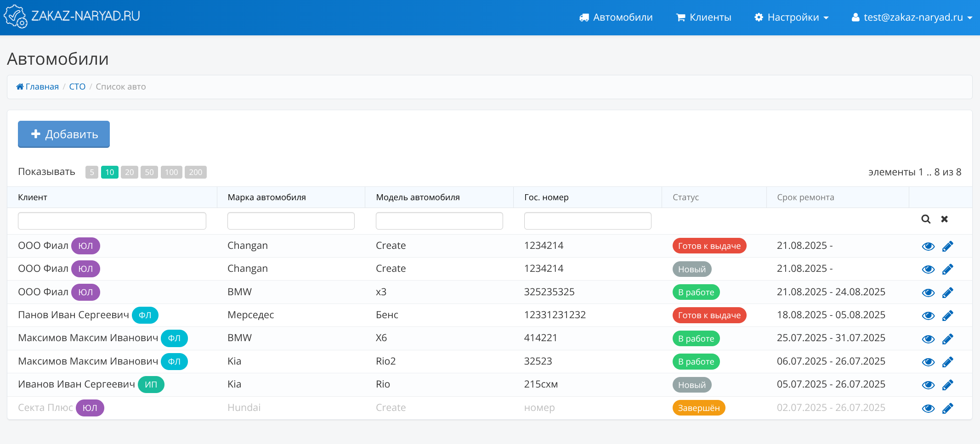The height and width of the screenshot is (444, 980).
Task: Click the orange Завершён status badge
Action: [698, 408]
